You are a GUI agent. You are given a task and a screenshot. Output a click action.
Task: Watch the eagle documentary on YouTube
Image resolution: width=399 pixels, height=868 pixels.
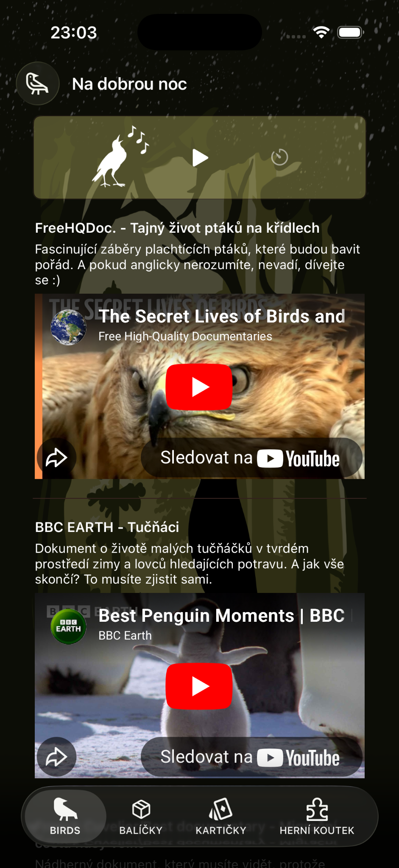pyautogui.click(x=251, y=458)
